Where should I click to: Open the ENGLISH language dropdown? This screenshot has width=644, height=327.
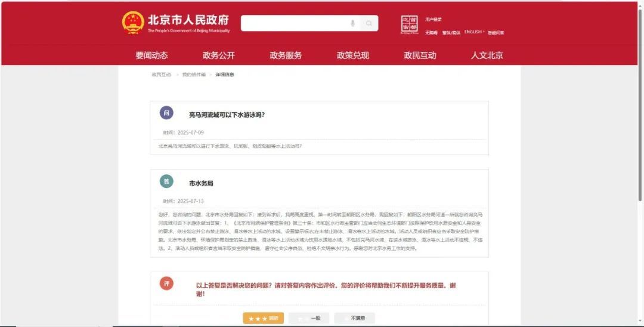point(474,32)
